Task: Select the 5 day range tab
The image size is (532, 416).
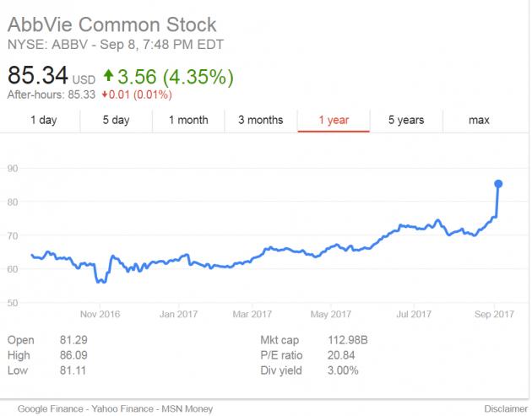Action: coord(116,120)
